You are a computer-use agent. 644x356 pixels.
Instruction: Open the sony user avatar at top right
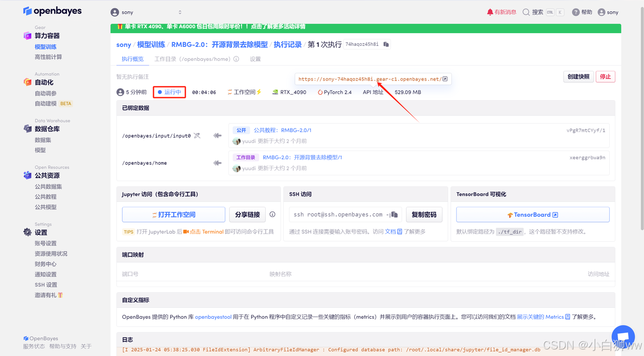601,12
